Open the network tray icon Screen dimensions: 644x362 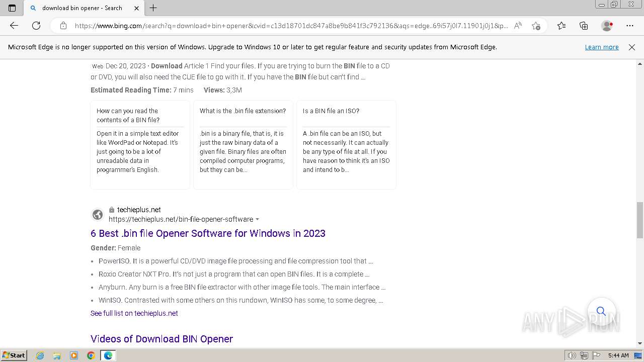click(x=584, y=355)
